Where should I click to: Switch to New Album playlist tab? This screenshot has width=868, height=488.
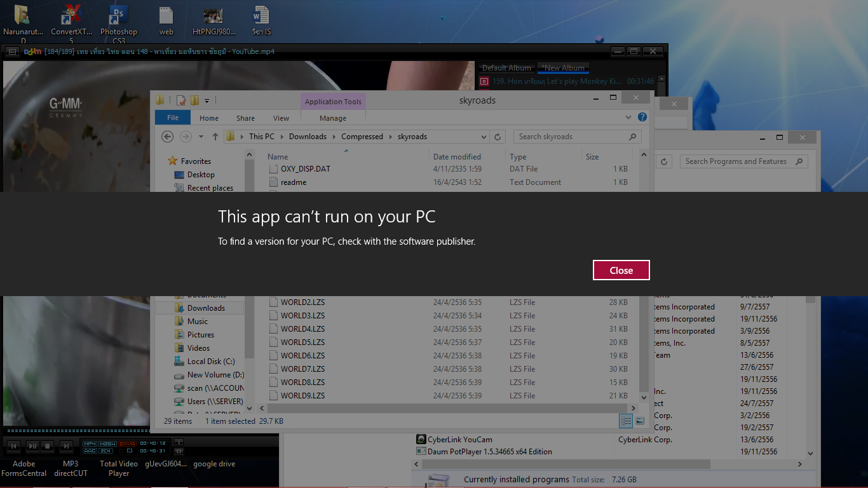click(563, 68)
